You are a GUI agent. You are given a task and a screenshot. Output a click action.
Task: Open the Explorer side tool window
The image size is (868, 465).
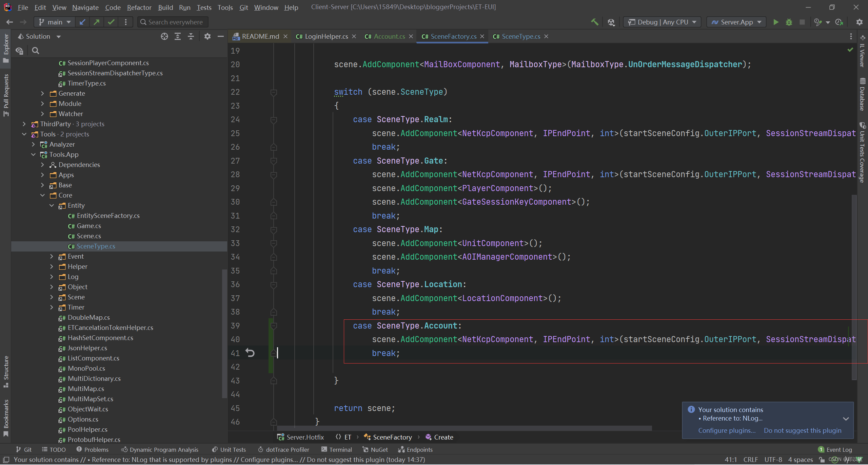click(6, 48)
